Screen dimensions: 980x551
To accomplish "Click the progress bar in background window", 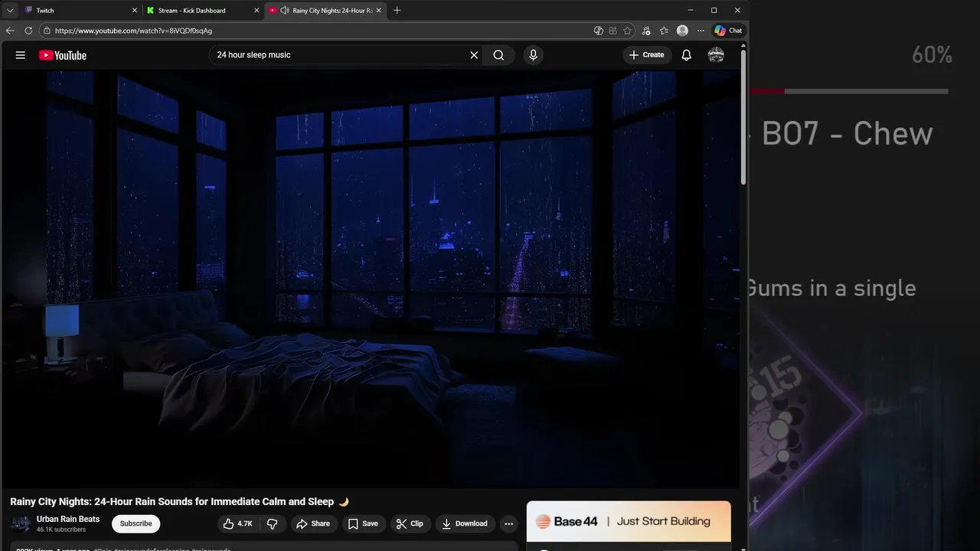I will [849, 91].
